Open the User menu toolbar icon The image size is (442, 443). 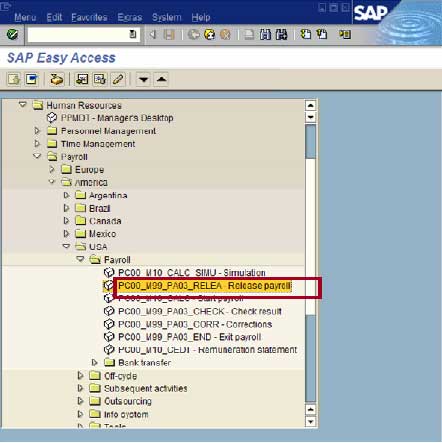click(x=14, y=79)
